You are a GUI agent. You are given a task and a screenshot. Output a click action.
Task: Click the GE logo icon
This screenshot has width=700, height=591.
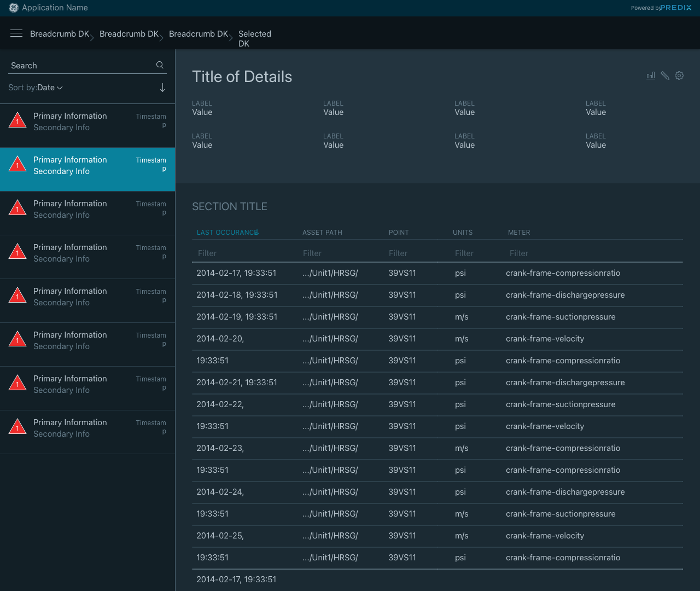pos(14,8)
